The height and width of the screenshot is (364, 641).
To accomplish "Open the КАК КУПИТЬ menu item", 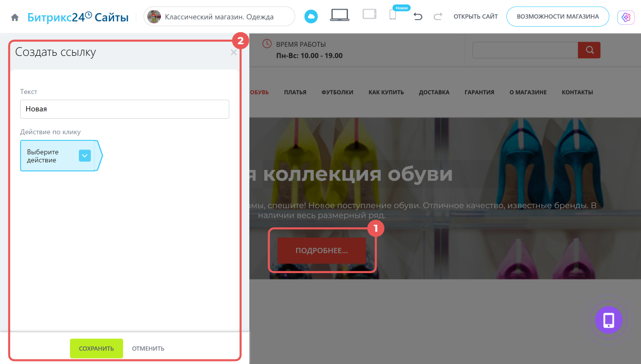I will [x=386, y=92].
